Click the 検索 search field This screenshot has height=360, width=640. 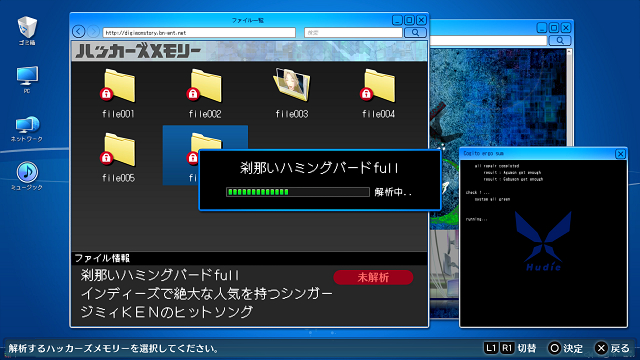point(353,32)
